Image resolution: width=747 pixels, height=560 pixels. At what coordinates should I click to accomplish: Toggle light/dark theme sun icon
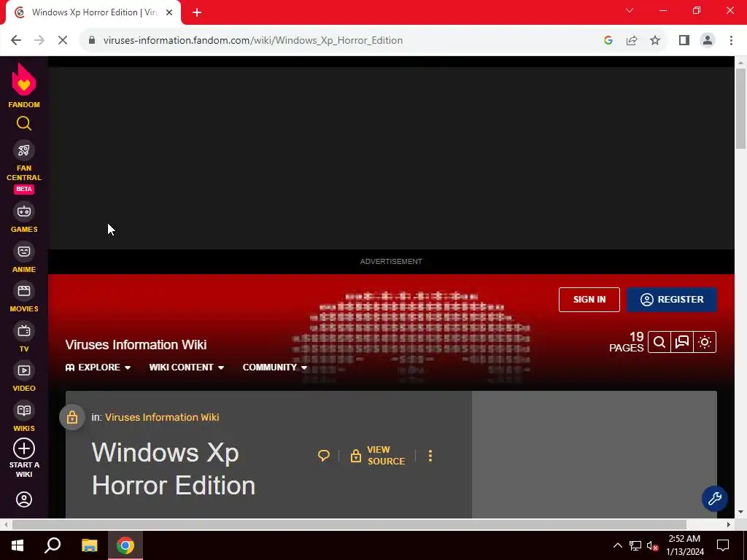[x=705, y=342]
